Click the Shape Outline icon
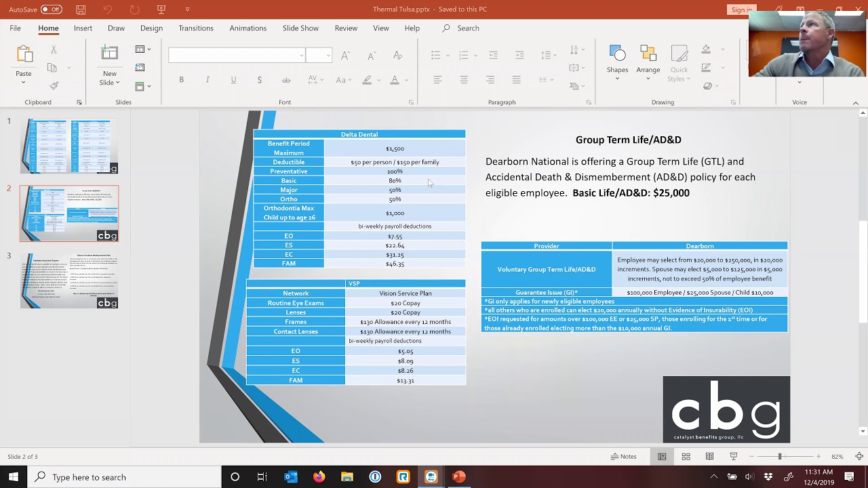The image size is (868, 488). (x=706, y=68)
